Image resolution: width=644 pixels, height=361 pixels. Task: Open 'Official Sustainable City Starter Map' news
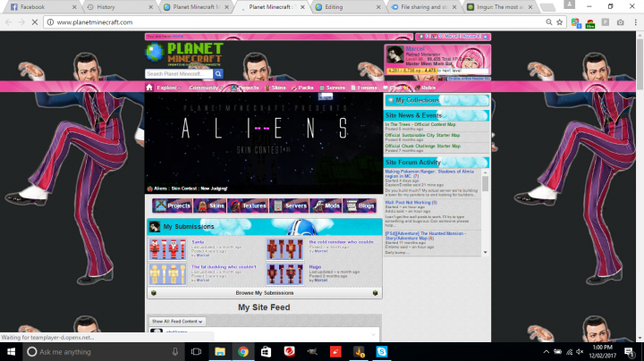(422, 135)
